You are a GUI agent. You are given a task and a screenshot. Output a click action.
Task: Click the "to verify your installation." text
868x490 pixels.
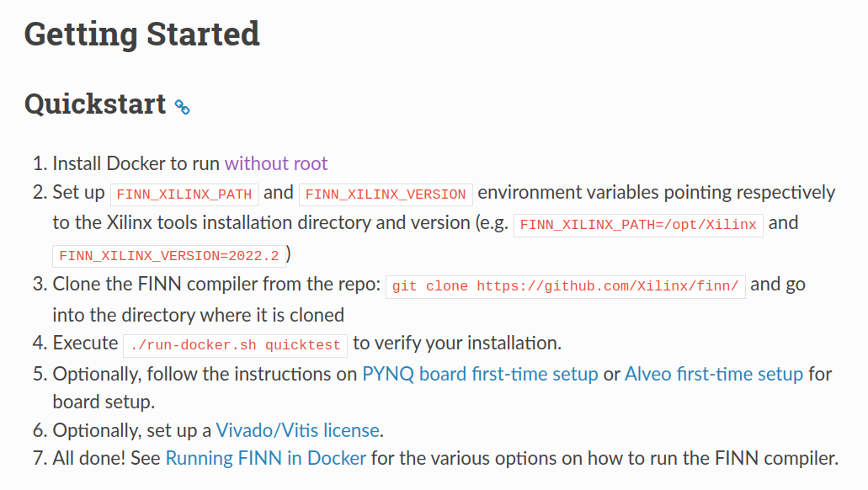click(457, 344)
